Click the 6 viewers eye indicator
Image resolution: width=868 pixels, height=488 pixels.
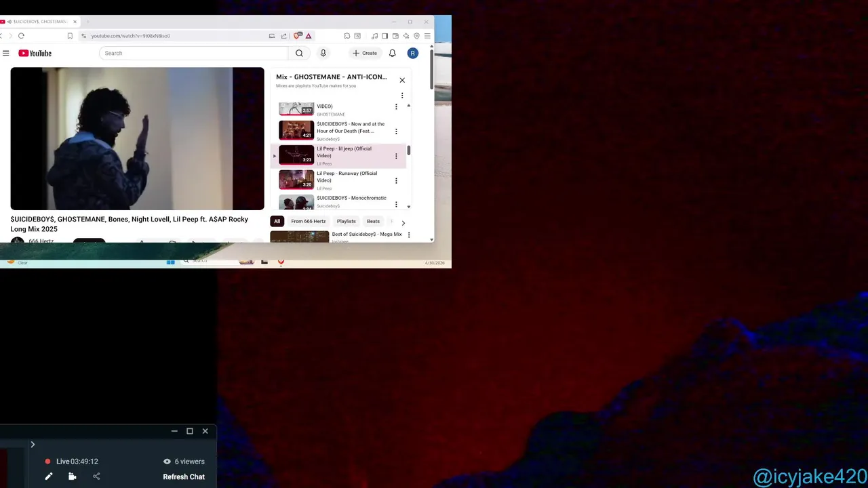[x=184, y=462]
